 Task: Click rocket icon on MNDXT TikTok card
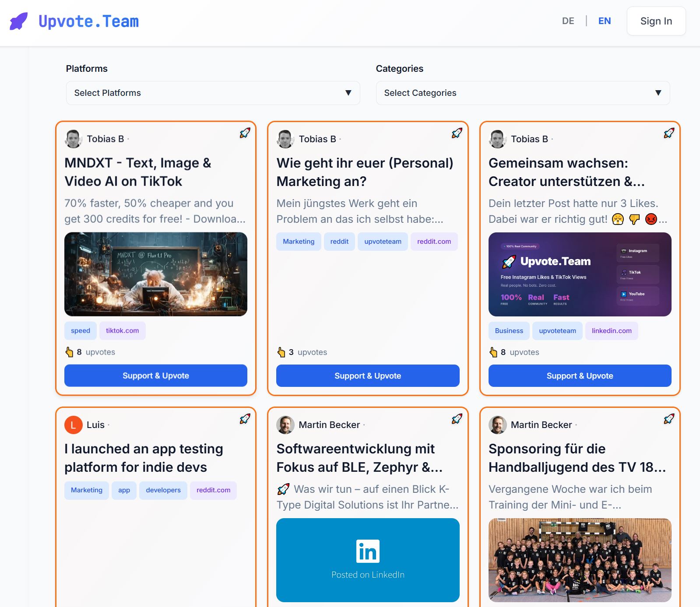pos(245,133)
